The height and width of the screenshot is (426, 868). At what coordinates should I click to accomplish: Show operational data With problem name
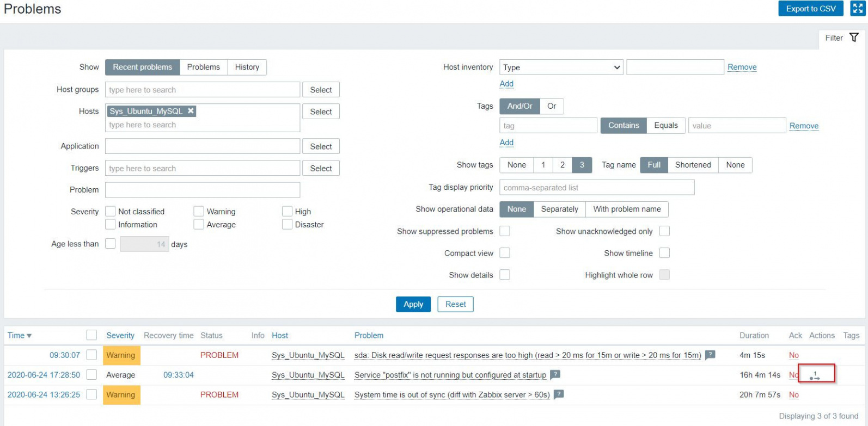click(627, 209)
